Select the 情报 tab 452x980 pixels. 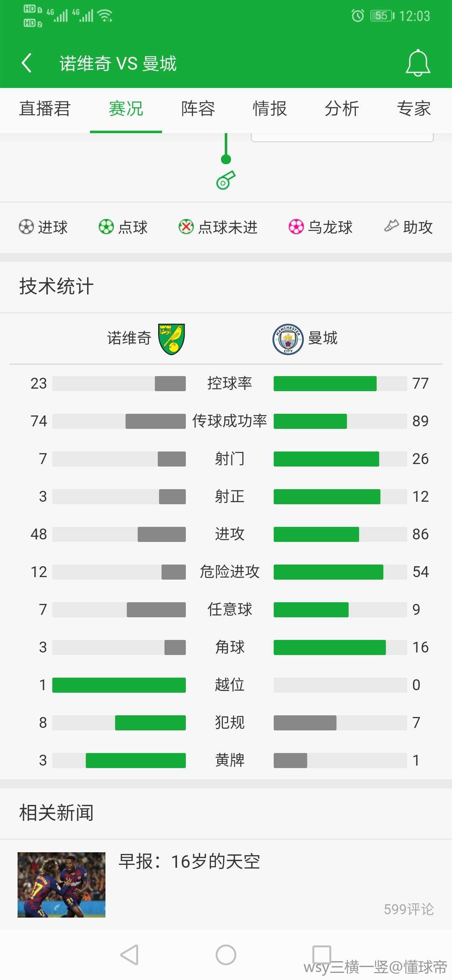pyautogui.click(x=270, y=109)
